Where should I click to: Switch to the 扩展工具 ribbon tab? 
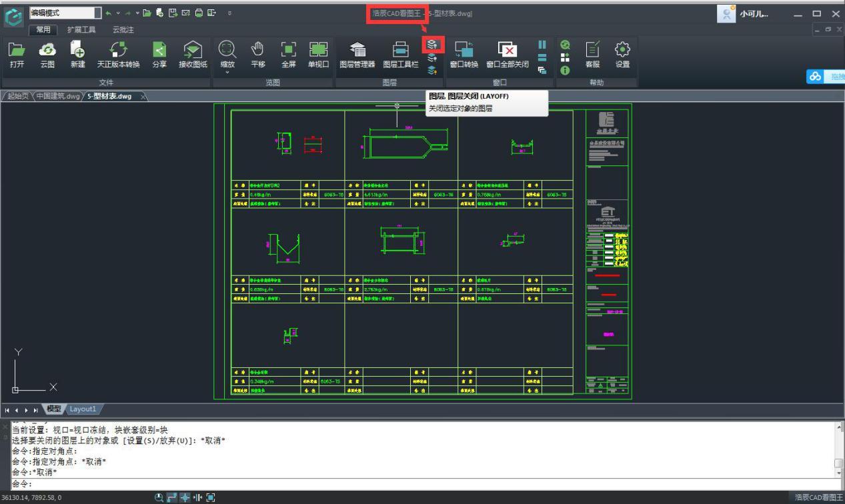(81, 29)
